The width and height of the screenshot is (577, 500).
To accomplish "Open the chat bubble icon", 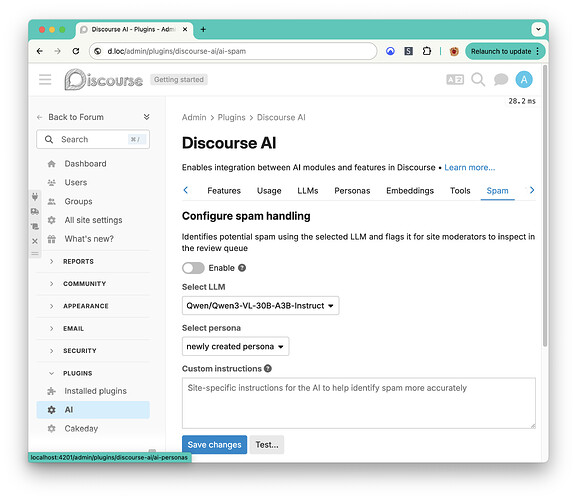I will pos(501,79).
